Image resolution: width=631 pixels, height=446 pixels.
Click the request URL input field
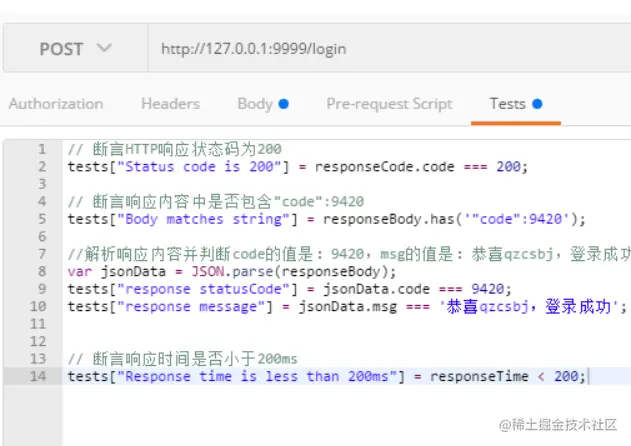click(x=389, y=49)
